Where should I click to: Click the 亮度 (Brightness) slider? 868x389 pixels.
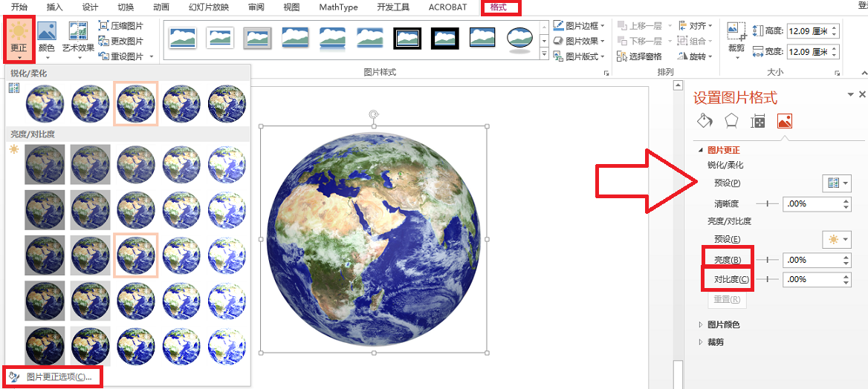click(x=767, y=260)
